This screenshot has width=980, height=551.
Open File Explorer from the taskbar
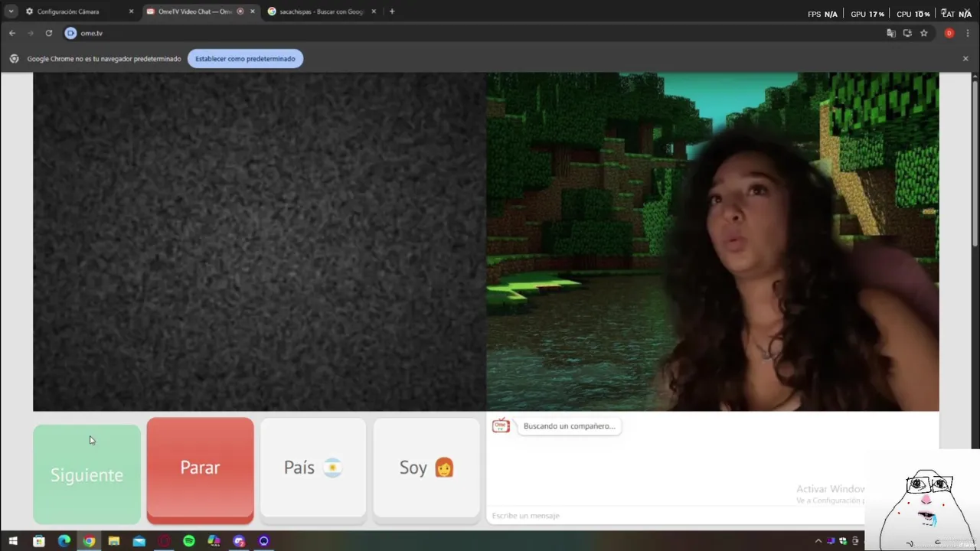click(x=114, y=541)
